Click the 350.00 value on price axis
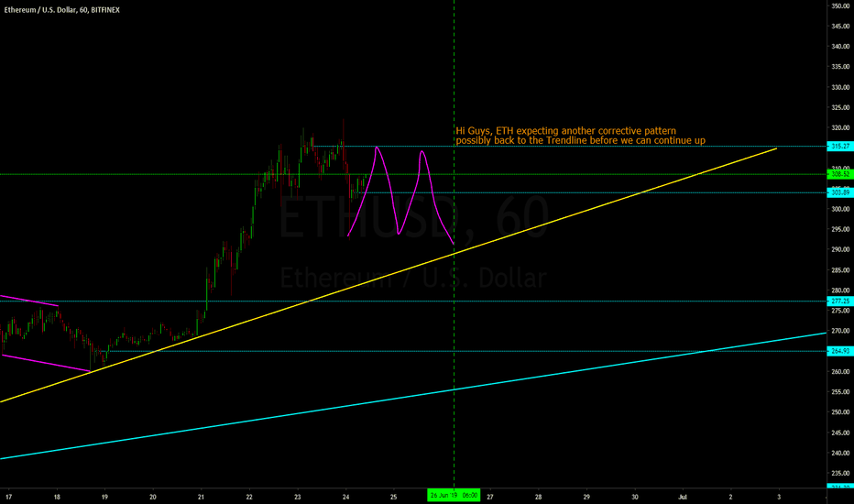The width and height of the screenshot is (854, 504). [840, 6]
